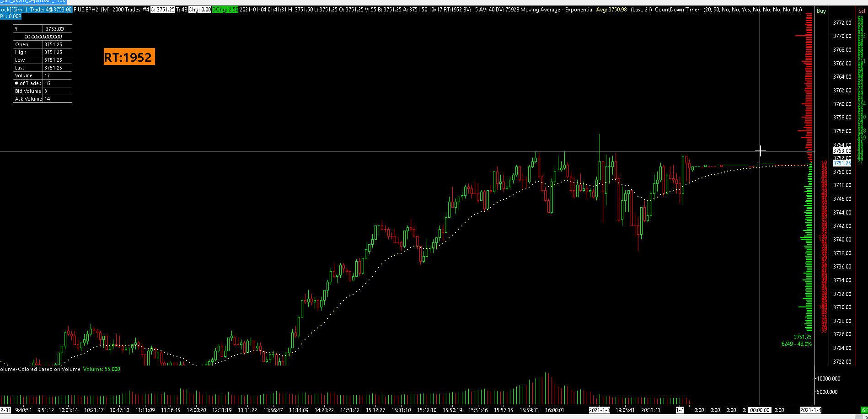Click the Ask Volume row in data box
The width and height of the screenshot is (868, 419).
(43, 99)
